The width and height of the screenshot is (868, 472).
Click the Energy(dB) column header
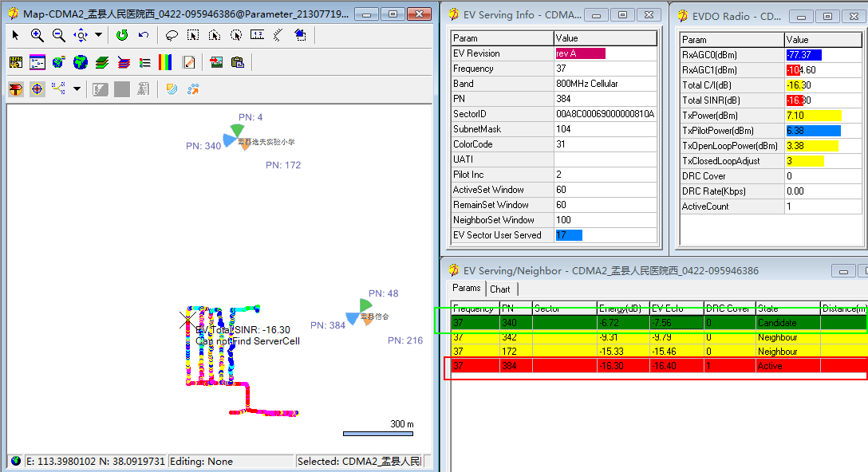623,309
